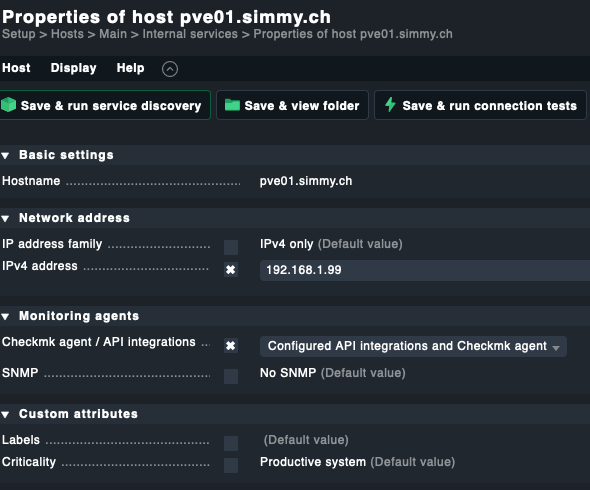
Task: Click the green folder icon
Action: click(232, 105)
